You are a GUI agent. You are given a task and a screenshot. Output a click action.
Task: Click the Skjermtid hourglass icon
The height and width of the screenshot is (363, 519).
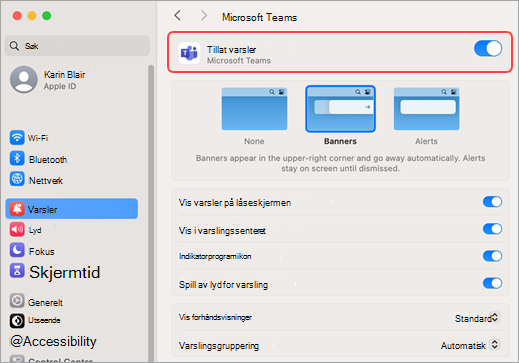(17, 271)
